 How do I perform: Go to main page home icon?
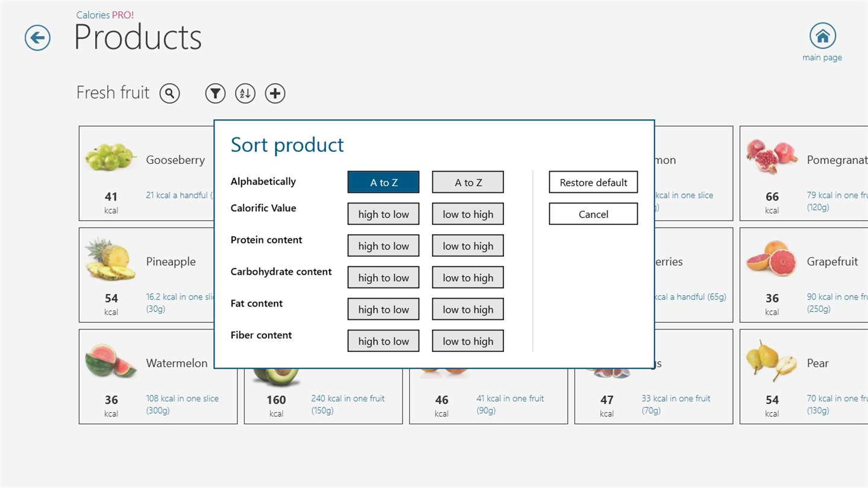pos(822,36)
